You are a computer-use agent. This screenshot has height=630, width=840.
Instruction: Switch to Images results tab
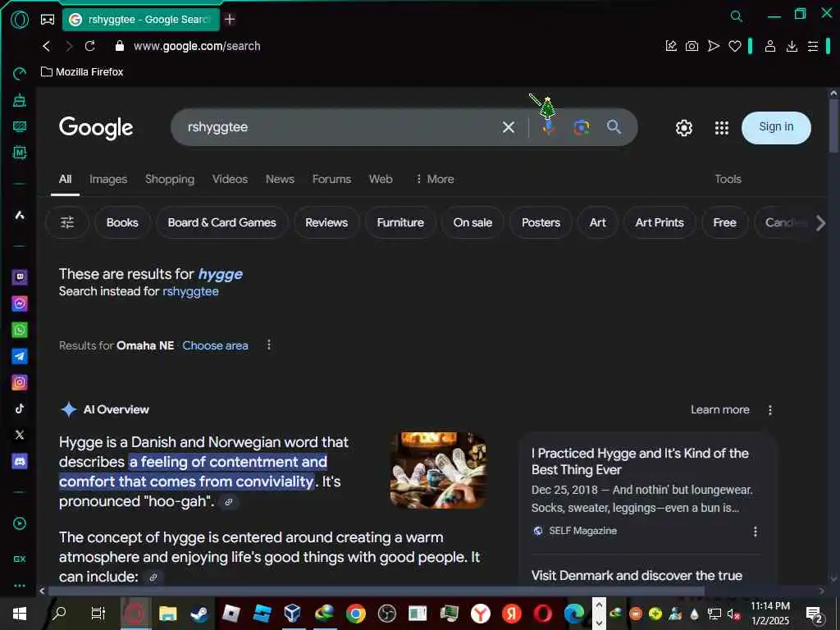tap(108, 179)
